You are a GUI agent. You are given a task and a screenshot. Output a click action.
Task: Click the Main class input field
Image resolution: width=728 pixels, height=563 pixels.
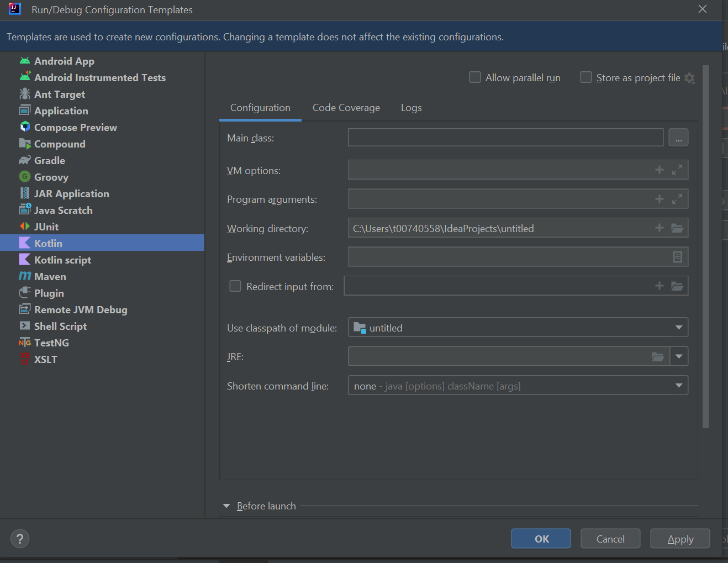tap(505, 138)
